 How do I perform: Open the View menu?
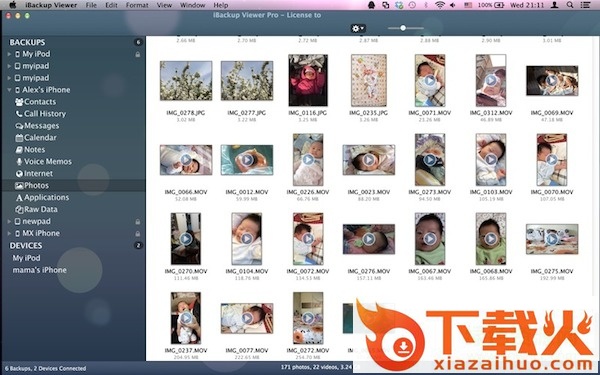pos(165,5)
